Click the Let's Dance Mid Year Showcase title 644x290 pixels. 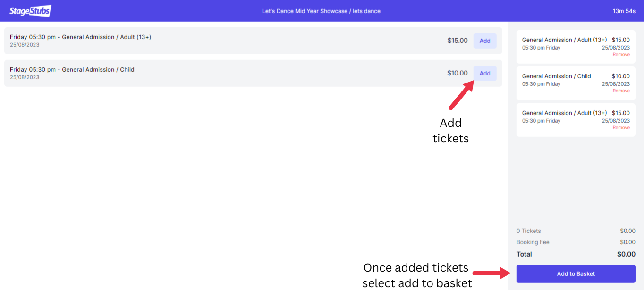[x=322, y=11]
